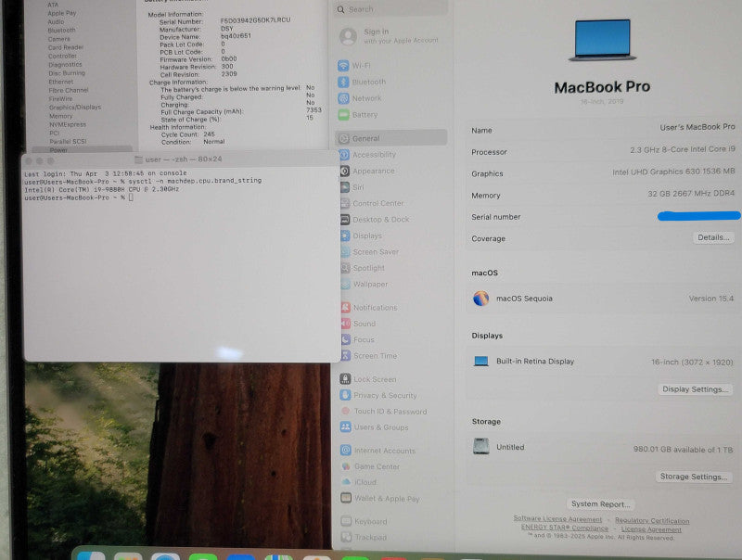This screenshot has width=742, height=560.
Task: Open the Displays icon in sidebar
Action: tap(345, 235)
